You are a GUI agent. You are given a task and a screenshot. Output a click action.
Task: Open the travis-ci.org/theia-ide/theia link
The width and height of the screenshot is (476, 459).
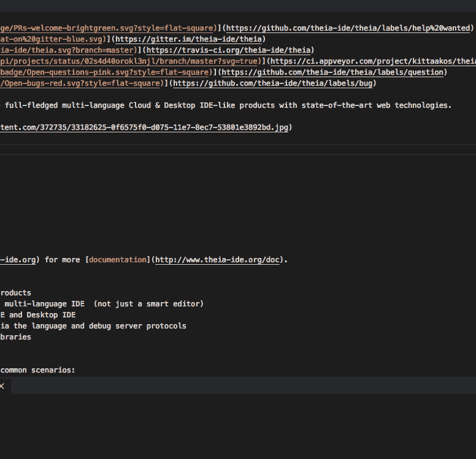228,50
